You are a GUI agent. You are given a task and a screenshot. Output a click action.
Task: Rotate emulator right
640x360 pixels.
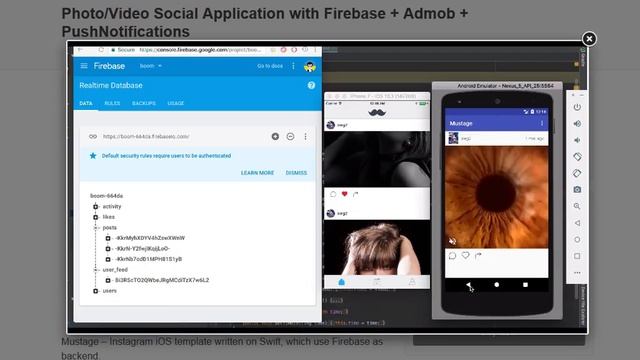pos(577,173)
